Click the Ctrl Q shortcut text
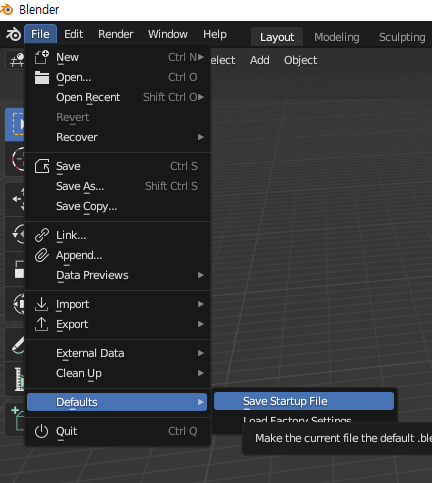This screenshot has height=483, width=432. 183,431
